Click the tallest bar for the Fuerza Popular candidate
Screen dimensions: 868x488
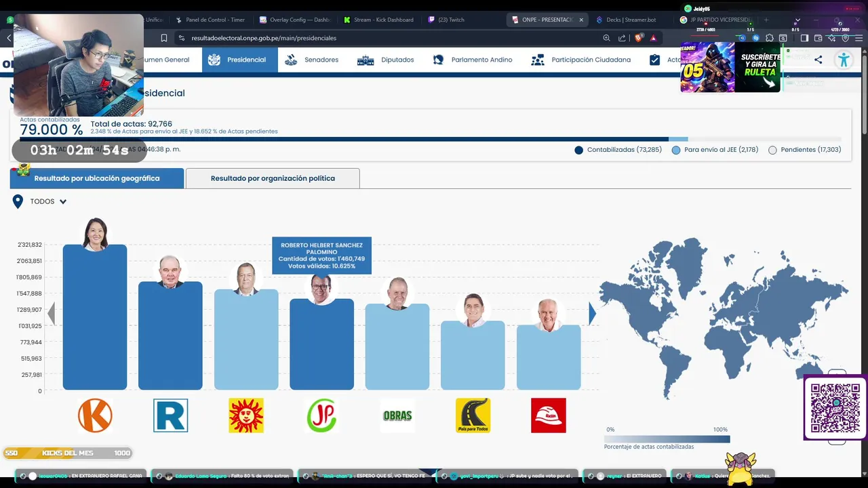click(95, 317)
